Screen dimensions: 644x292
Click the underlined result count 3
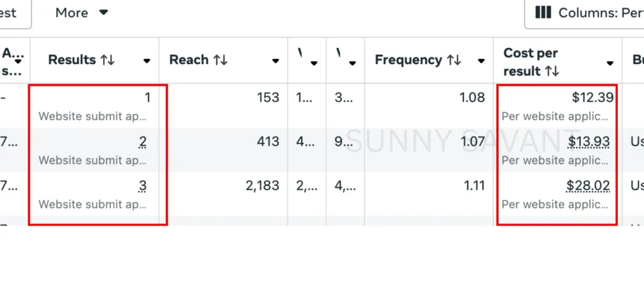coord(143,185)
